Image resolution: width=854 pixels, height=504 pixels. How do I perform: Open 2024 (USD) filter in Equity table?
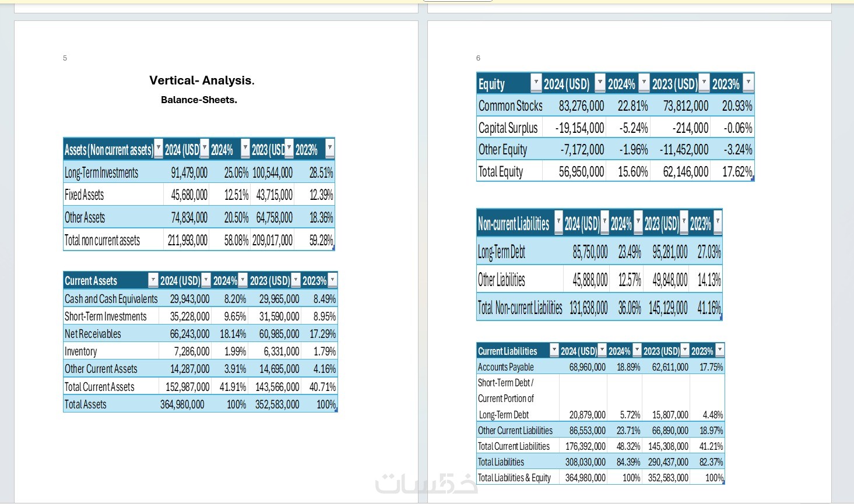[600, 83]
